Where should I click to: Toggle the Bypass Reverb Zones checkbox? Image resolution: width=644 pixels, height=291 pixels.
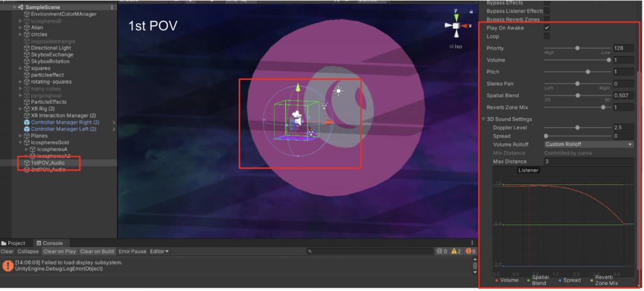(547, 19)
